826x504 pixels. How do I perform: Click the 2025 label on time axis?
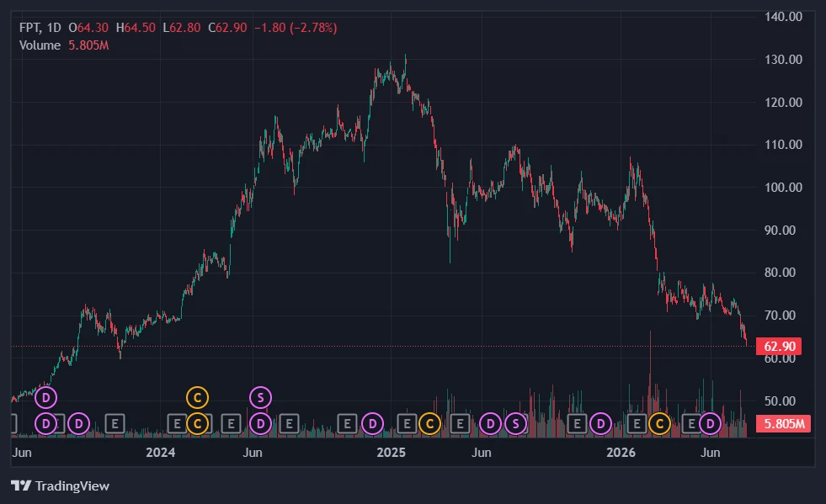[391, 453]
